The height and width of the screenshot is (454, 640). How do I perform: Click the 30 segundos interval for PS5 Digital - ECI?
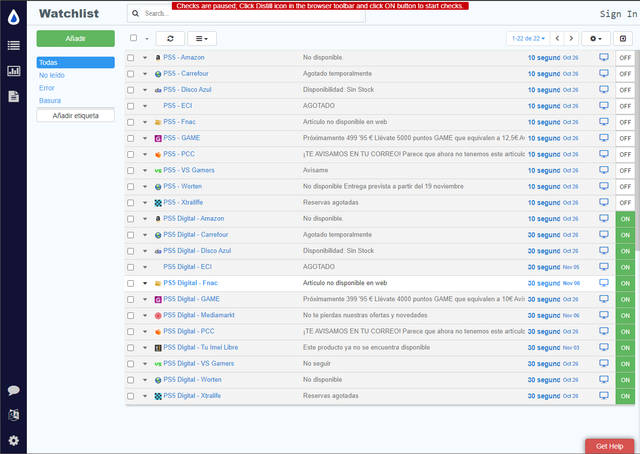544,267
